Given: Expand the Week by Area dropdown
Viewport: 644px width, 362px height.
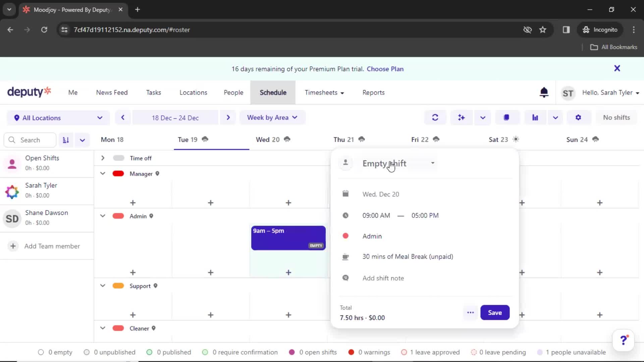Looking at the screenshot, I should [272, 117].
